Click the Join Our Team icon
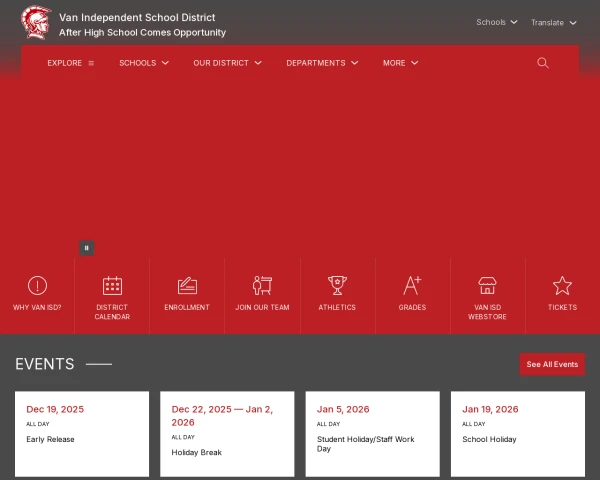 coord(262,286)
